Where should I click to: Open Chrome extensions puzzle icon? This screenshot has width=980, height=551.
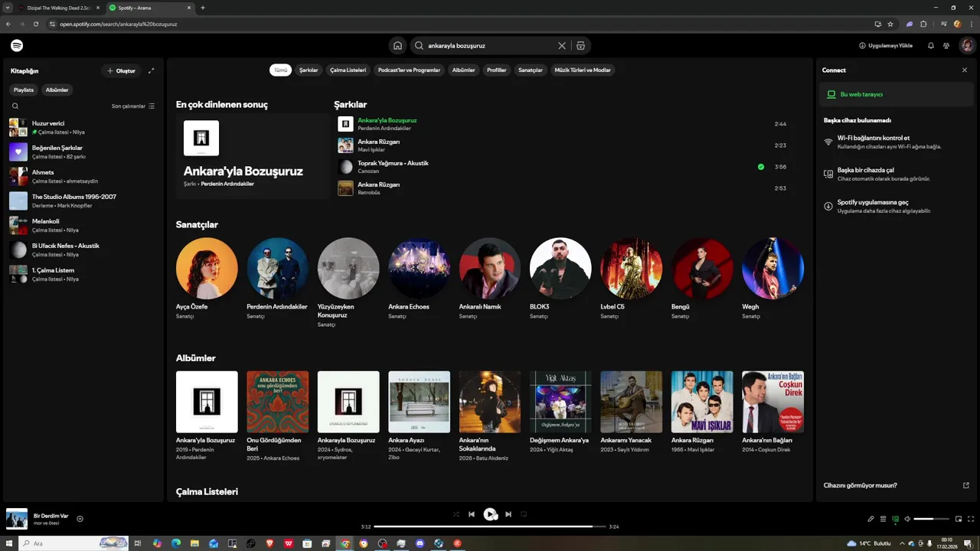(923, 24)
